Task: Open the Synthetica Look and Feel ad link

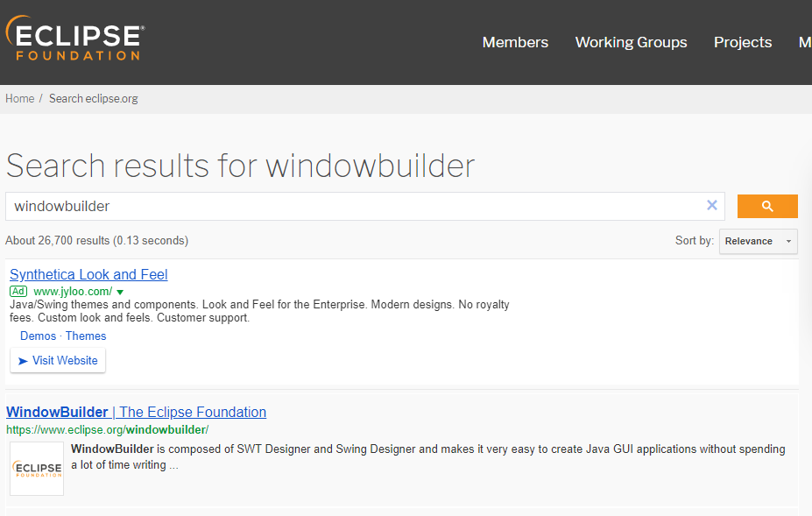Action: pos(88,274)
